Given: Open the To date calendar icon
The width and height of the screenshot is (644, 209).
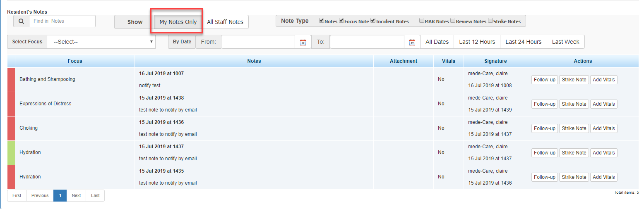Looking at the screenshot, I should tap(412, 42).
